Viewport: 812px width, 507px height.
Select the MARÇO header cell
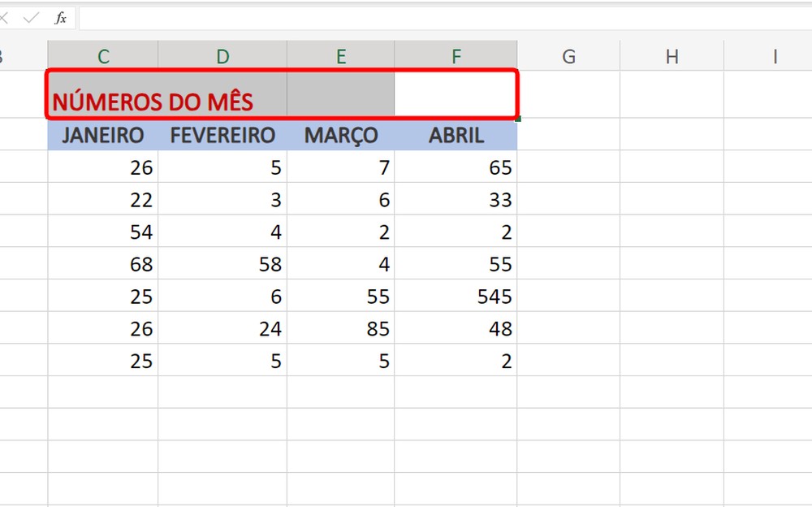[x=341, y=135]
